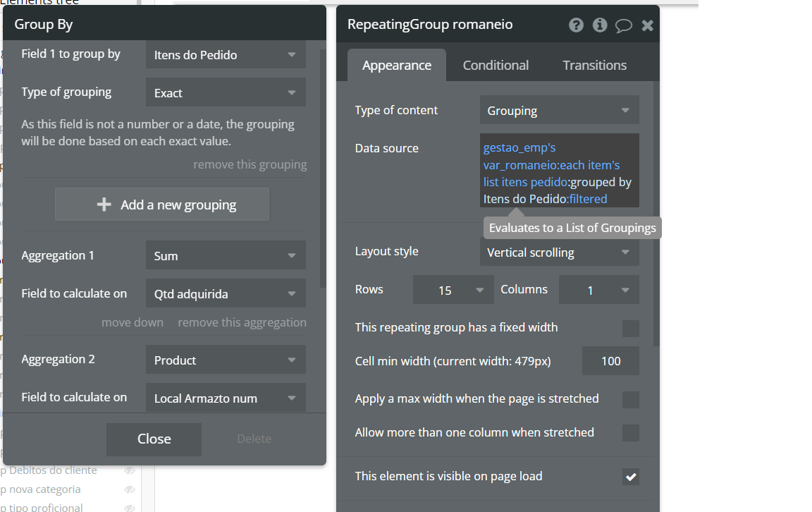Click remove this grouping link

click(250, 164)
